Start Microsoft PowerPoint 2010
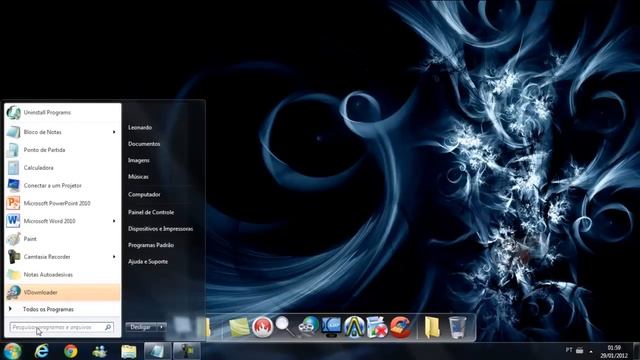The width and height of the screenshot is (640, 360). (62, 203)
